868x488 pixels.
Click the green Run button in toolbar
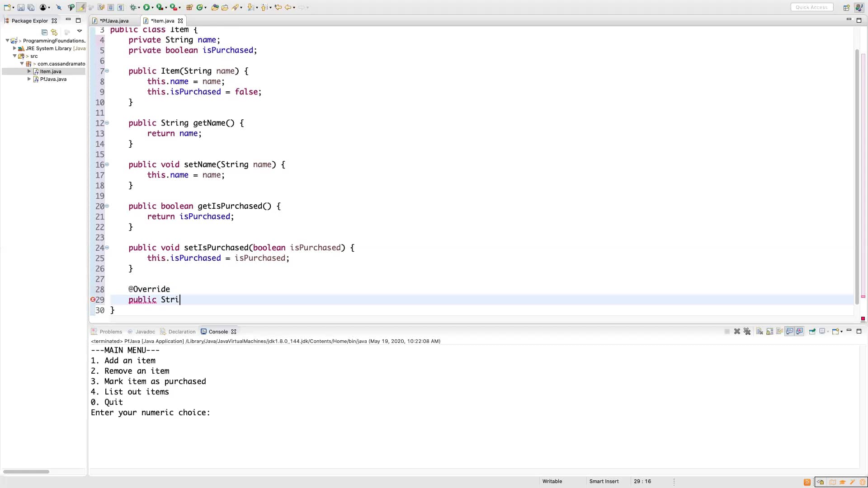point(146,7)
